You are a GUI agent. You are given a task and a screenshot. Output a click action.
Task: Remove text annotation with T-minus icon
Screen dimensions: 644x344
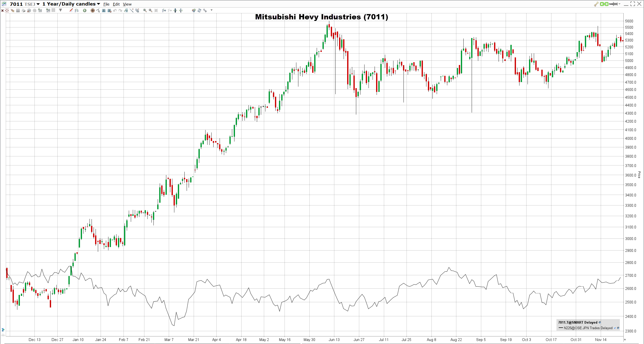coord(109,11)
